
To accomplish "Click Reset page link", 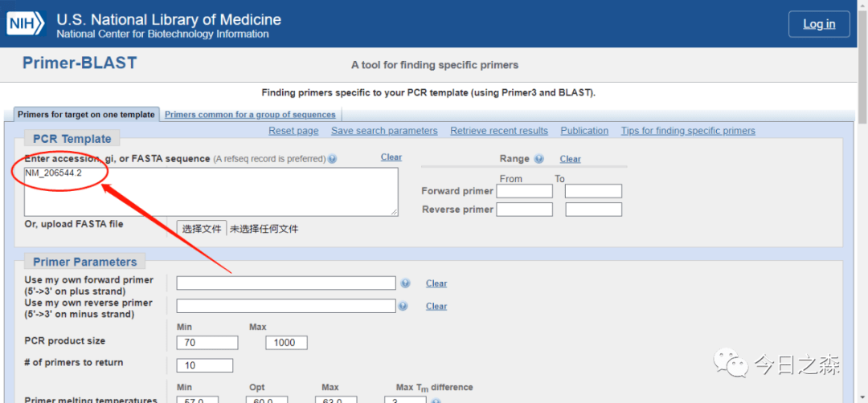I will [x=293, y=131].
